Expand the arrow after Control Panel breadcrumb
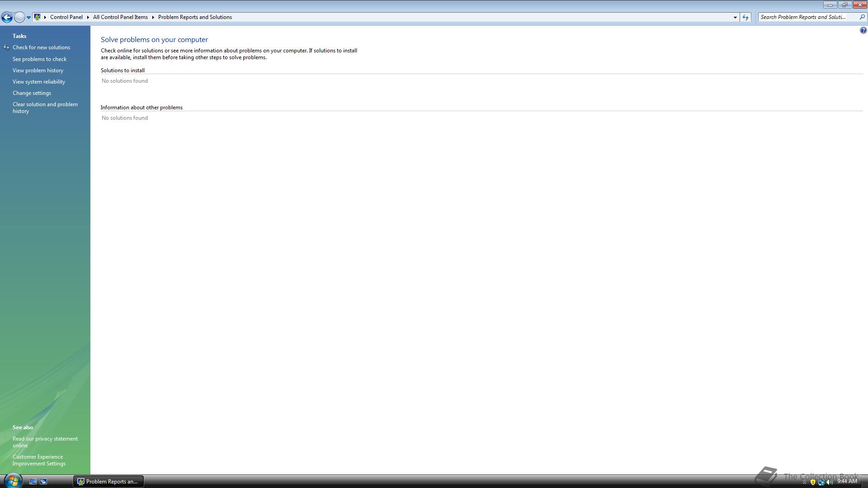The width and height of the screenshot is (868, 488). coord(88,17)
